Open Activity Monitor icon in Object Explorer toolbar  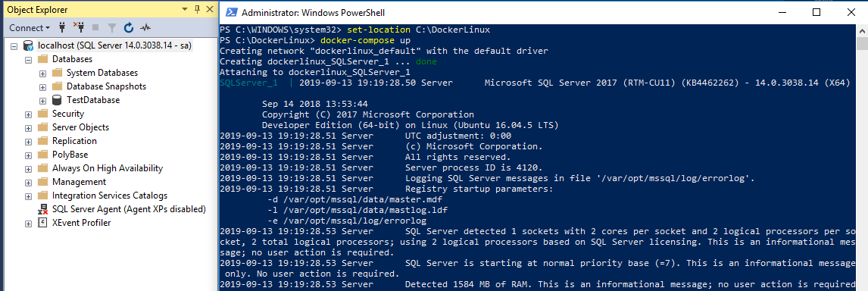click(x=145, y=27)
